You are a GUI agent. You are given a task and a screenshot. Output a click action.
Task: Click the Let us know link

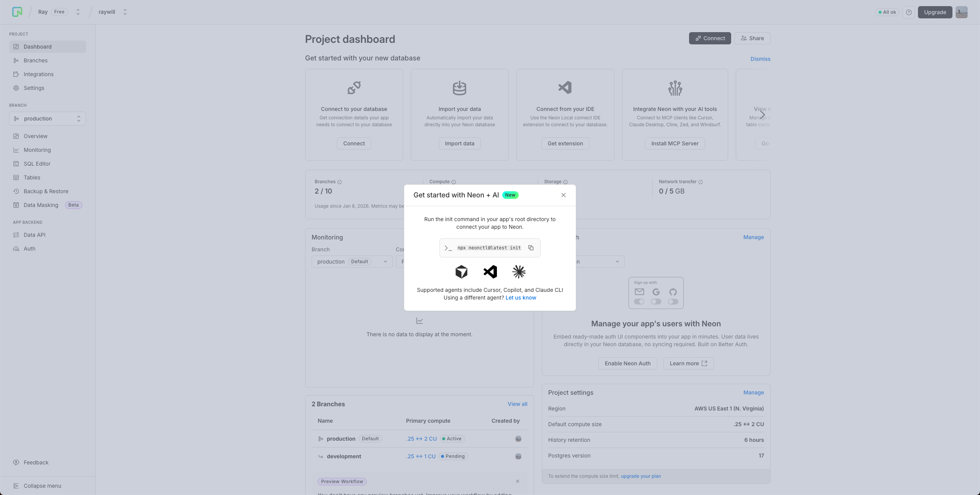click(x=521, y=298)
